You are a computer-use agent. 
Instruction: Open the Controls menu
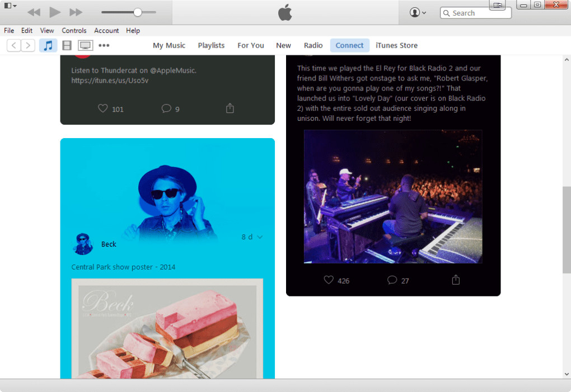click(74, 31)
